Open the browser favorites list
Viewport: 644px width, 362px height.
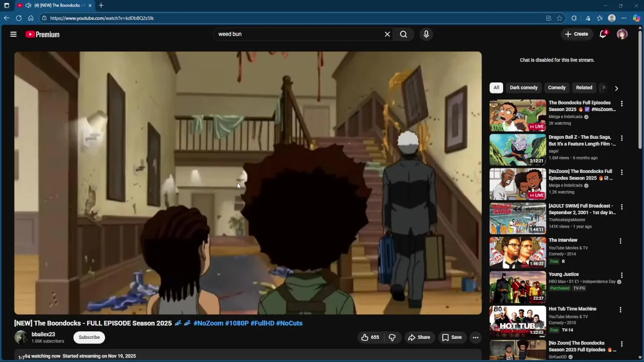click(x=600, y=18)
